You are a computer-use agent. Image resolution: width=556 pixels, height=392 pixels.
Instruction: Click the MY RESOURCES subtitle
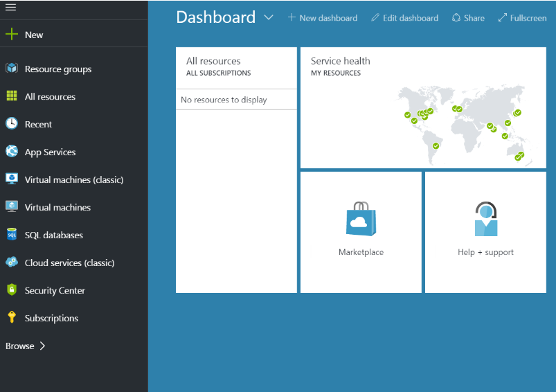(x=336, y=73)
